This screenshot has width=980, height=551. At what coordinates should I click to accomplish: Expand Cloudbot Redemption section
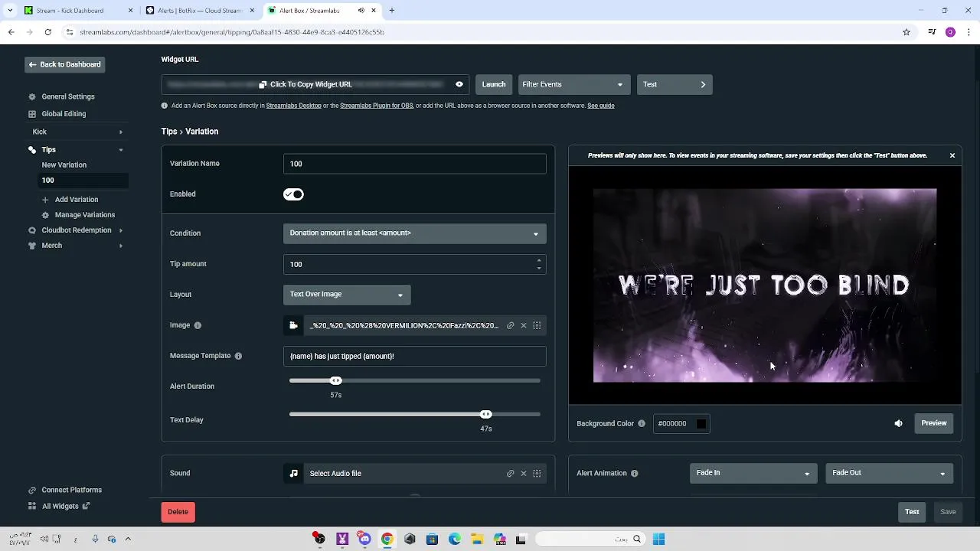[x=121, y=230]
